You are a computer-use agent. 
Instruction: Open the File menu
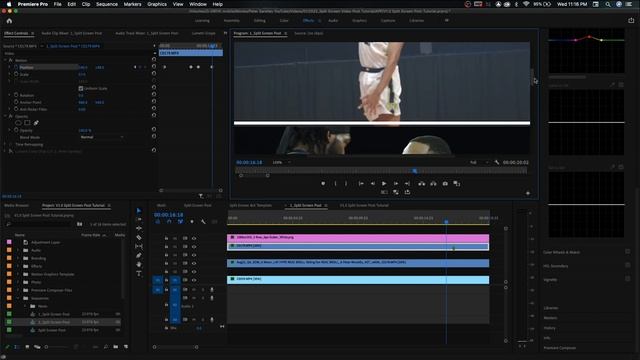pyautogui.click(x=58, y=4)
